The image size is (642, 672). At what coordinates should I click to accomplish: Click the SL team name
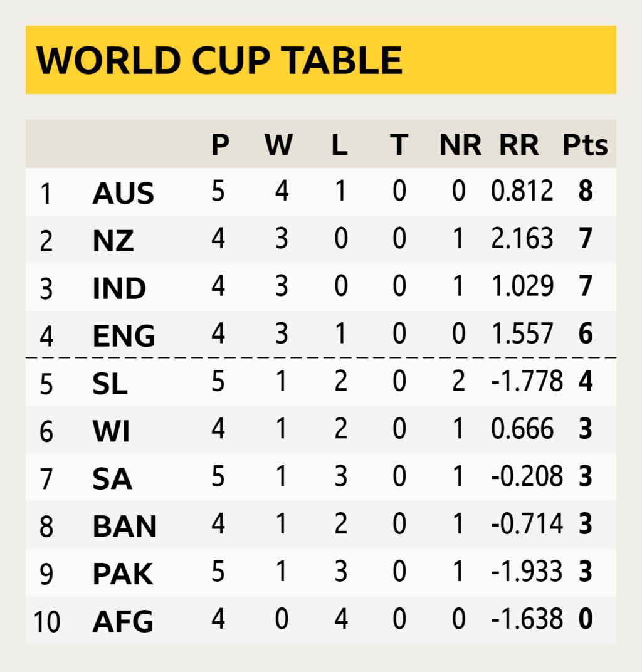(110, 384)
